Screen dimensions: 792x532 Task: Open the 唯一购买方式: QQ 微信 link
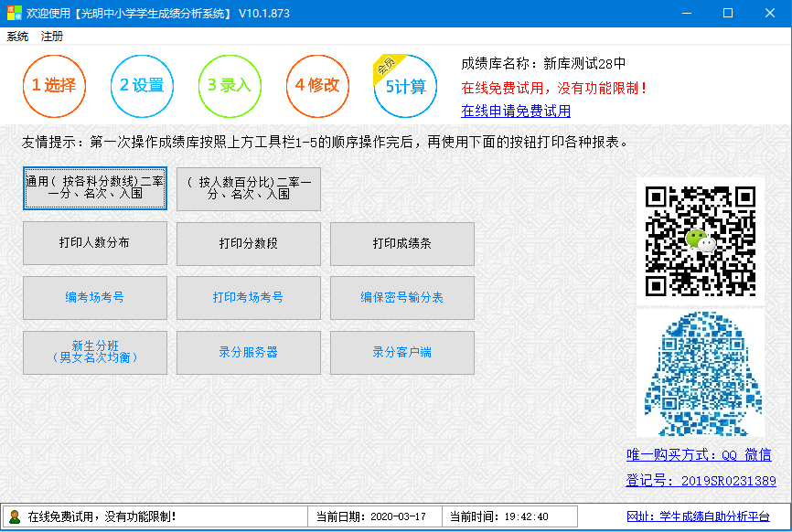point(699,455)
